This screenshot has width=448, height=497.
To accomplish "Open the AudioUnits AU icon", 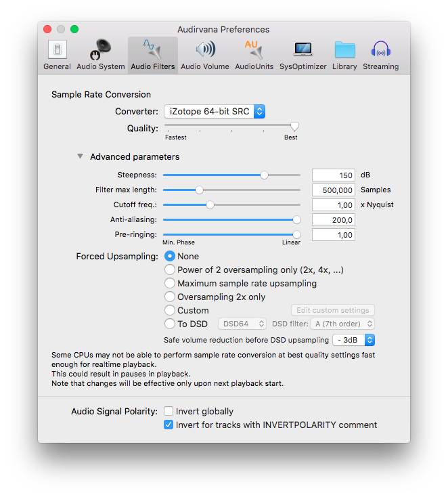I will (254, 49).
